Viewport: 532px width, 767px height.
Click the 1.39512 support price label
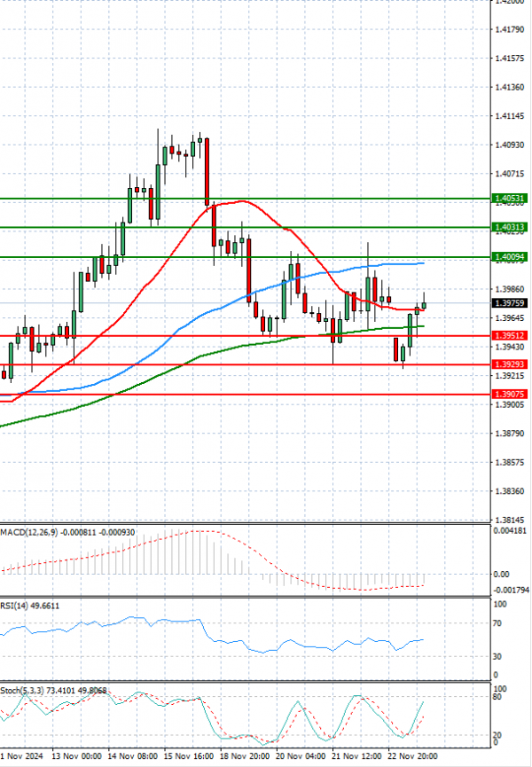(510, 335)
